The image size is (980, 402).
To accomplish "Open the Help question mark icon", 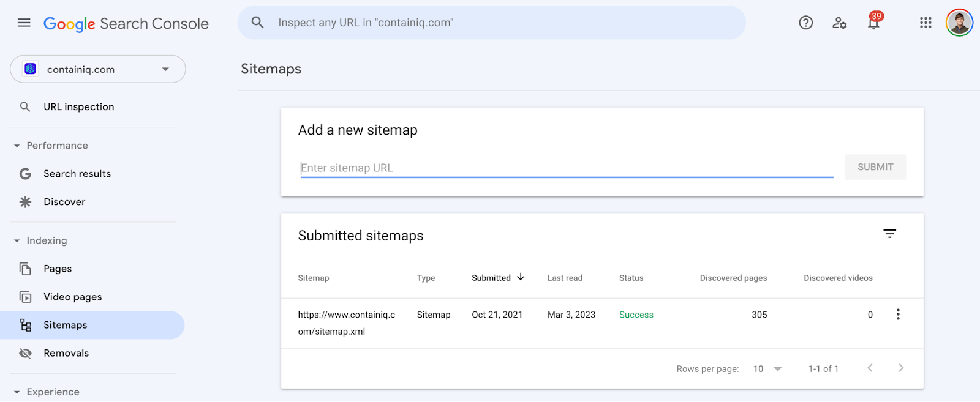I will pyautogui.click(x=806, y=23).
